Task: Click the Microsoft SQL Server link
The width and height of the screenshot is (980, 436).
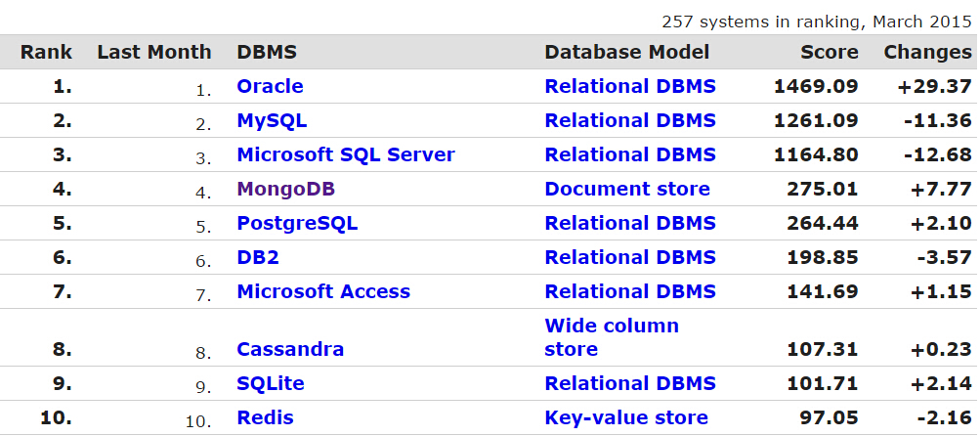Action: point(346,155)
